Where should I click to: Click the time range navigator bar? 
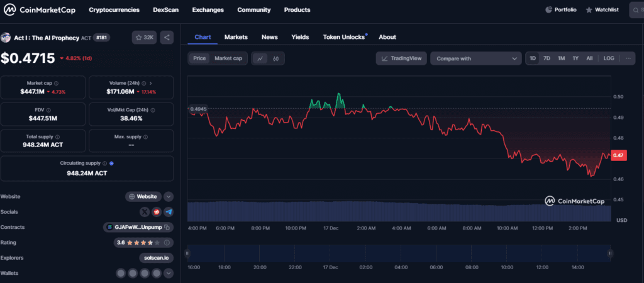399,253
